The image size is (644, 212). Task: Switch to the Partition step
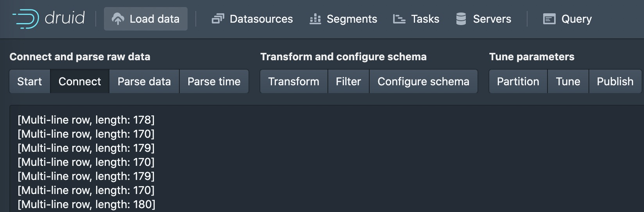pos(518,81)
